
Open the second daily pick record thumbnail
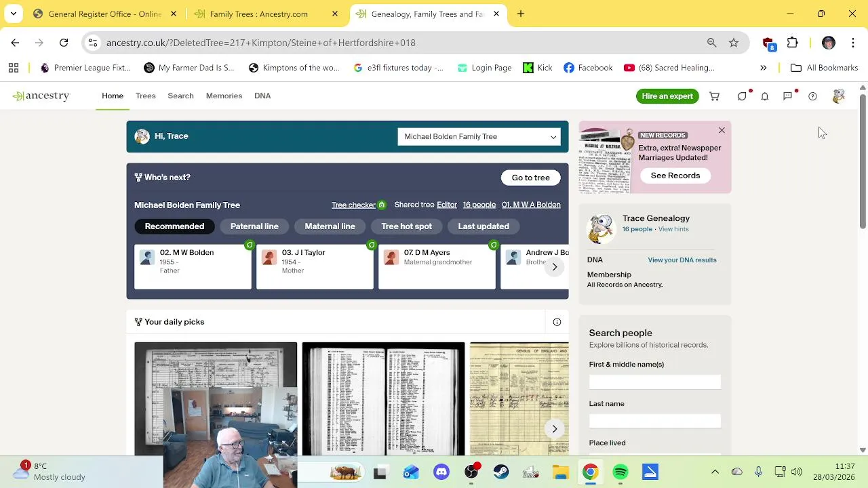(383, 399)
